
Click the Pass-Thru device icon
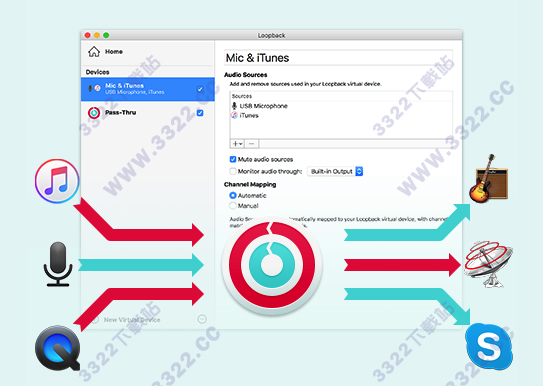pyautogui.click(x=94, y=113)
